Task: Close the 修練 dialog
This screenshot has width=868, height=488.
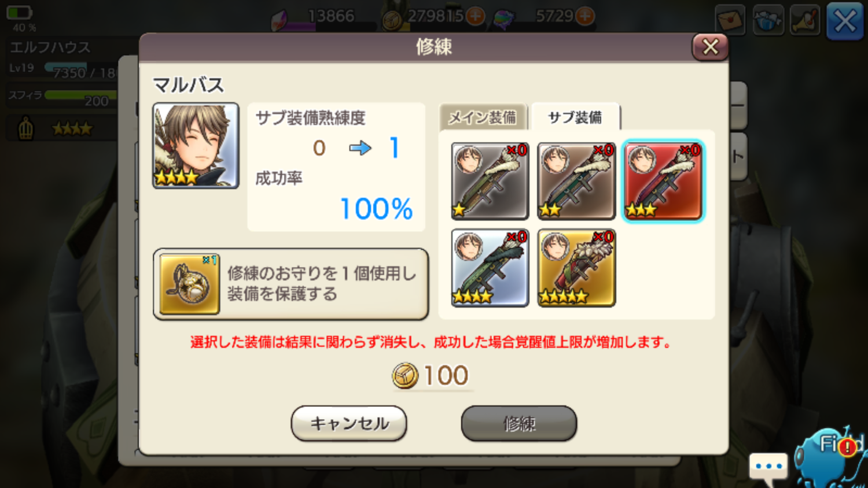Action: (x=710, y=47)
